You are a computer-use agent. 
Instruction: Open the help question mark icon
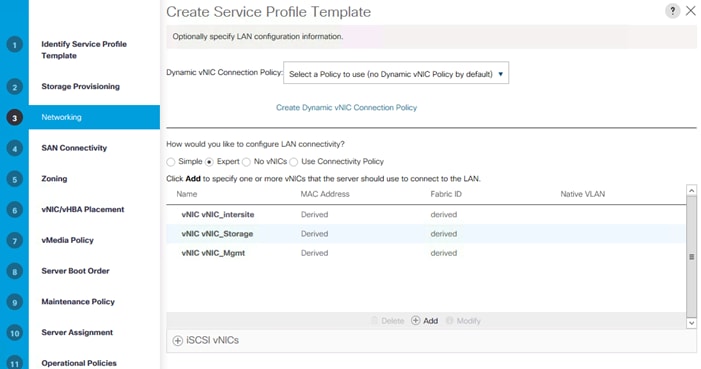[x=672, y=11]
